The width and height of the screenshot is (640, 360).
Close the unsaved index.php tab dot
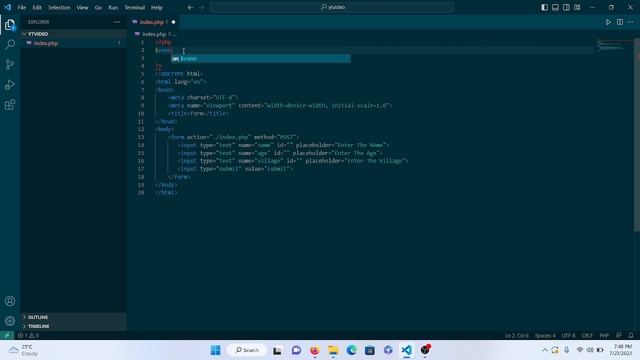pos(173,22)
